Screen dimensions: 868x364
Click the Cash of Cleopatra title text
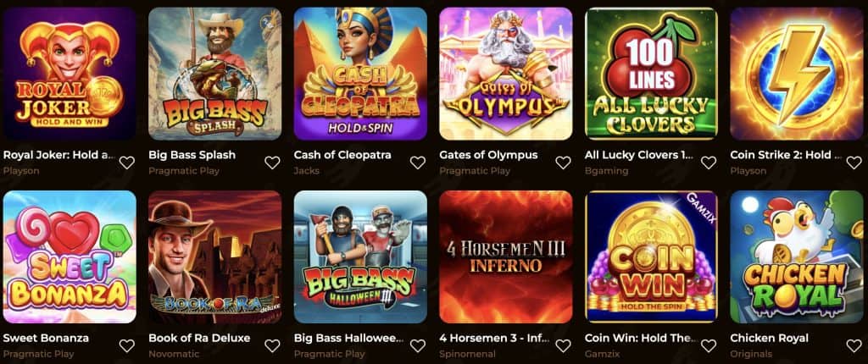(342, 155)
